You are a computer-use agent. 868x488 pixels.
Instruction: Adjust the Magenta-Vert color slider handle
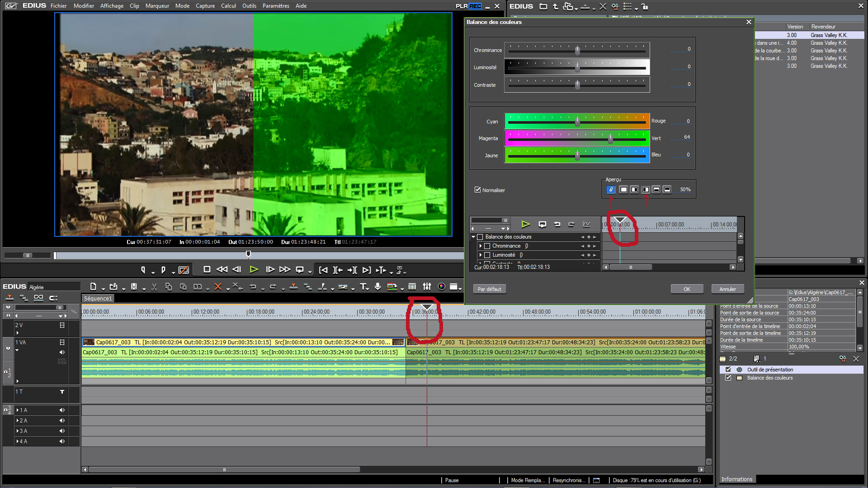point(610,139)
